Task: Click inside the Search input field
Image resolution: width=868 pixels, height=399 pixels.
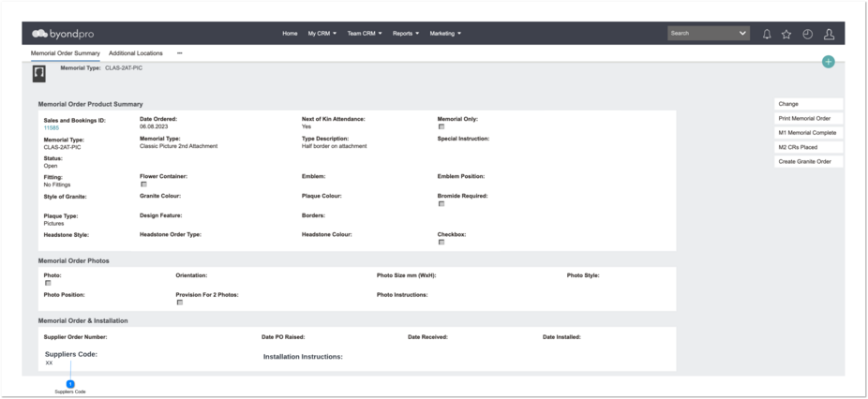Action: click(x=701, y=33)
